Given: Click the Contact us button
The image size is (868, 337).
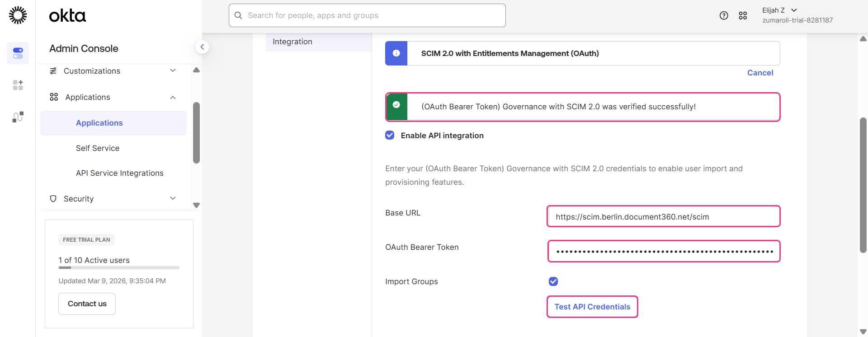Looking at the screenshot, I should [x=87, y=304].
